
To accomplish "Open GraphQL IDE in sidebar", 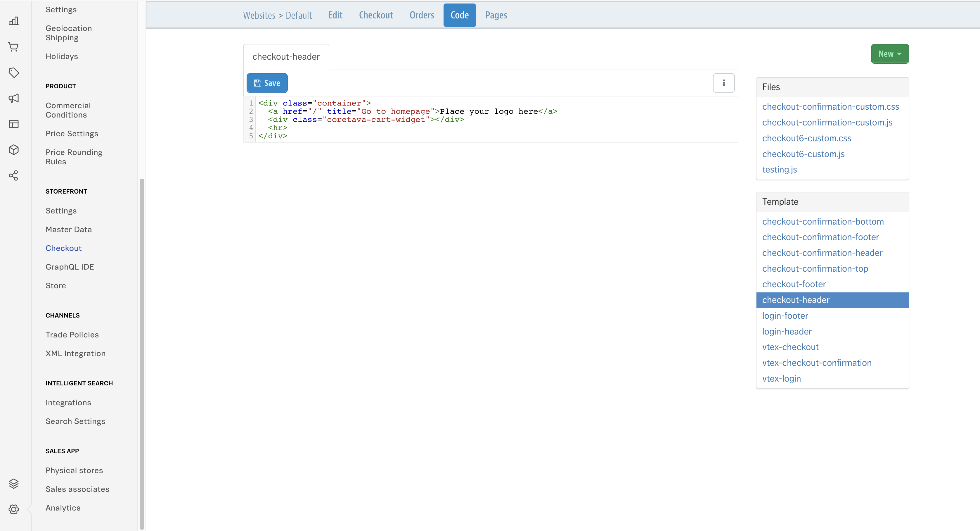I will tap(70, 267).
